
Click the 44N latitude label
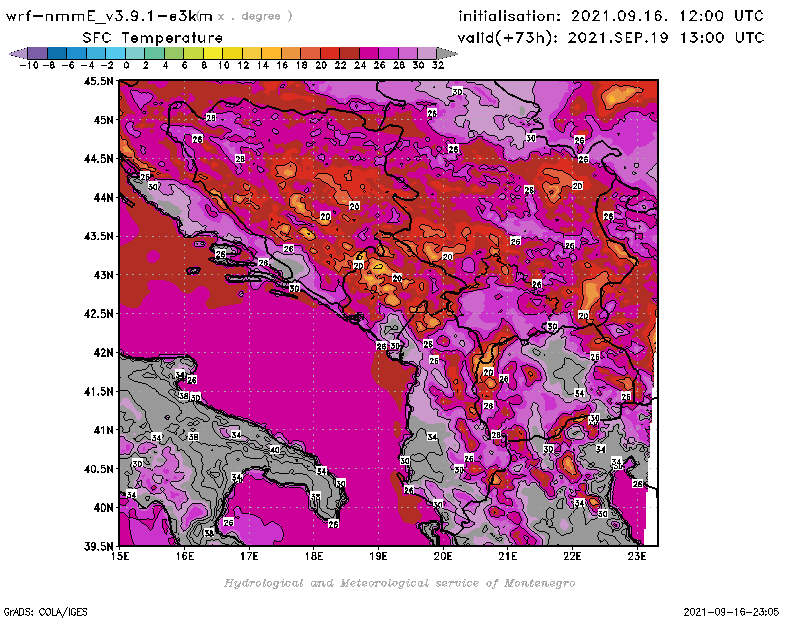(103, 197)
